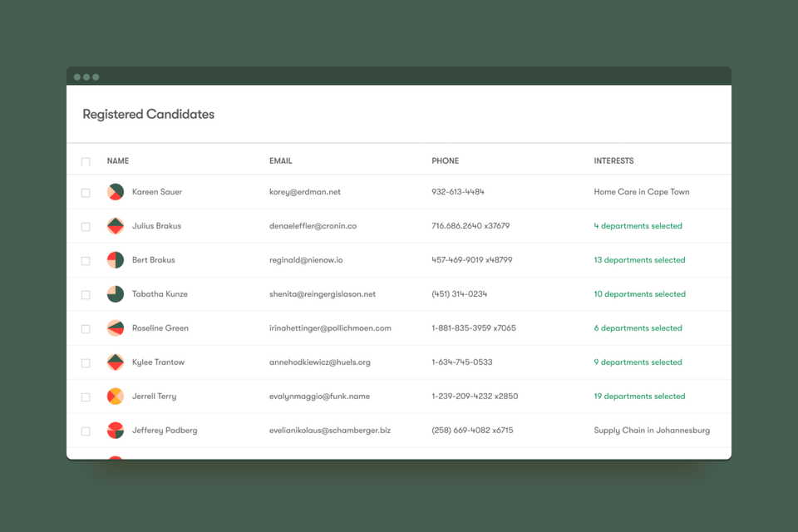
Task: Open "4 departments selected" for Julius Brakus
Action: 638,226
